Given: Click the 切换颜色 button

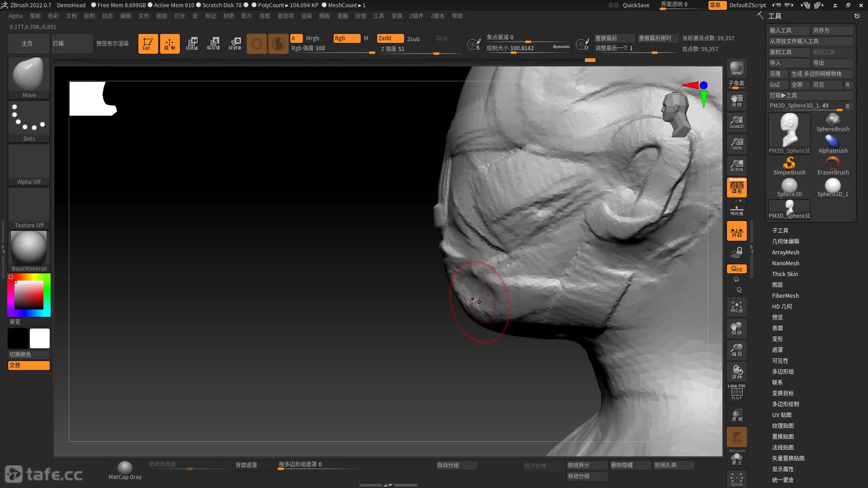Looking at the screenshot, I should [x=28, y=354].
